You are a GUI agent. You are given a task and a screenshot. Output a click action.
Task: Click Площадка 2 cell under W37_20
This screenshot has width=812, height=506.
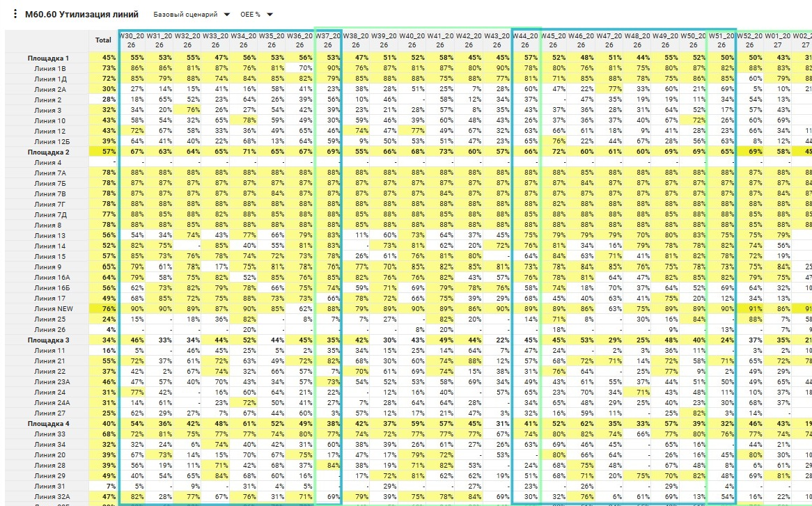[328, 152]
